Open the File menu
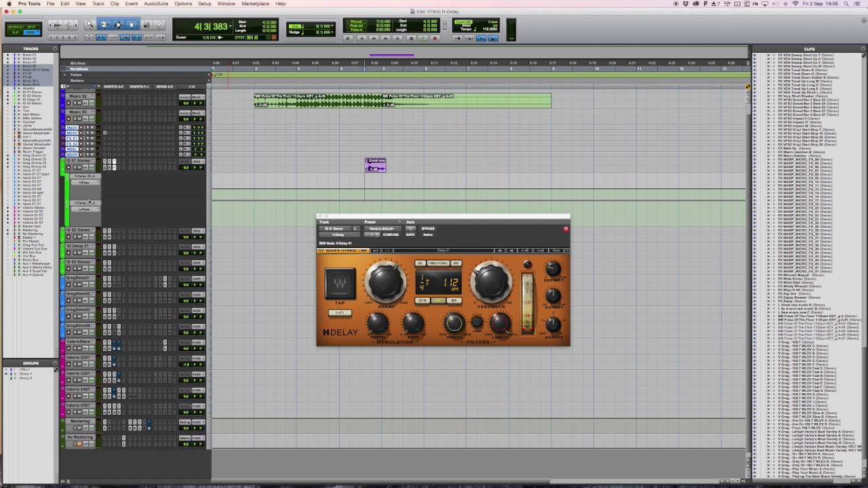Image resolution: width=868 pixels, height=488 pixels. coord(50,4)
